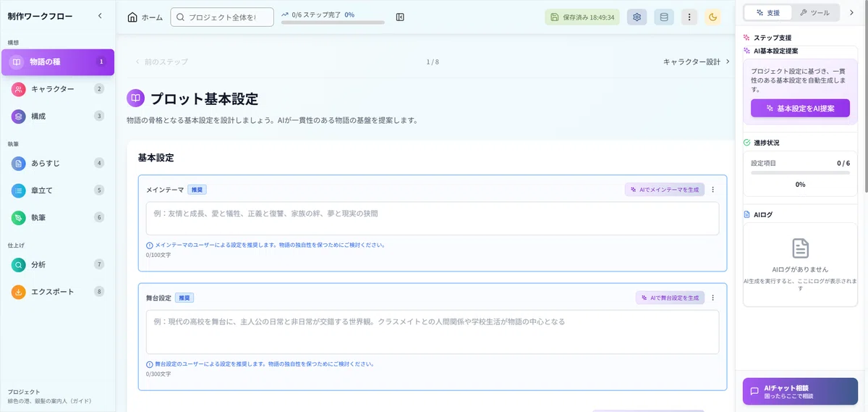868x412 pixels.
Task: Open the あらすじ step
Action: [58, 163]
